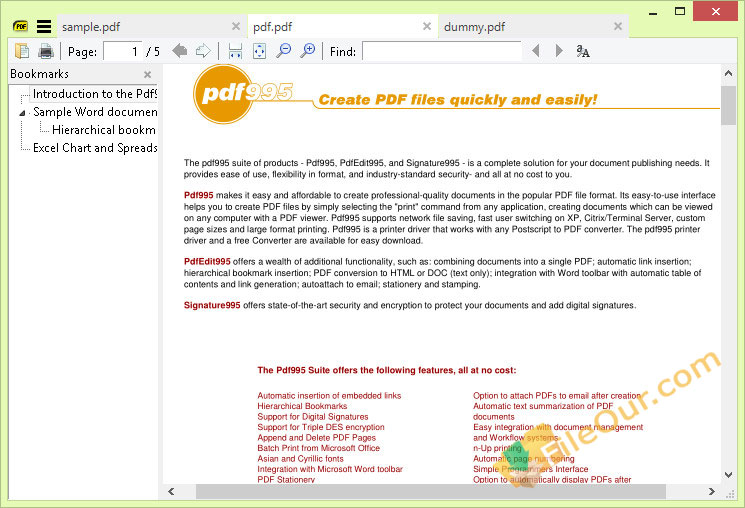The height and width of the screenshot is (508, 745).
Task: Close the pdf.pdf tab
Action: [x=427, y=27]
